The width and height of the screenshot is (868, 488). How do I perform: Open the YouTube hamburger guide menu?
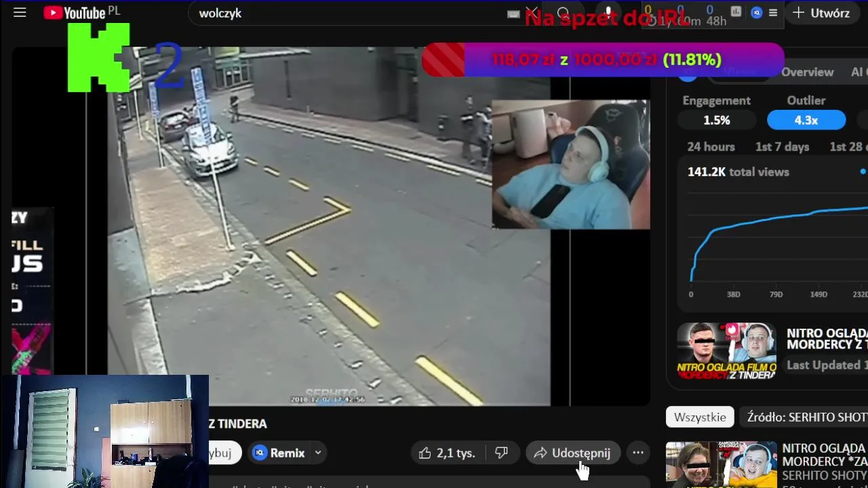tap(20, 13)
